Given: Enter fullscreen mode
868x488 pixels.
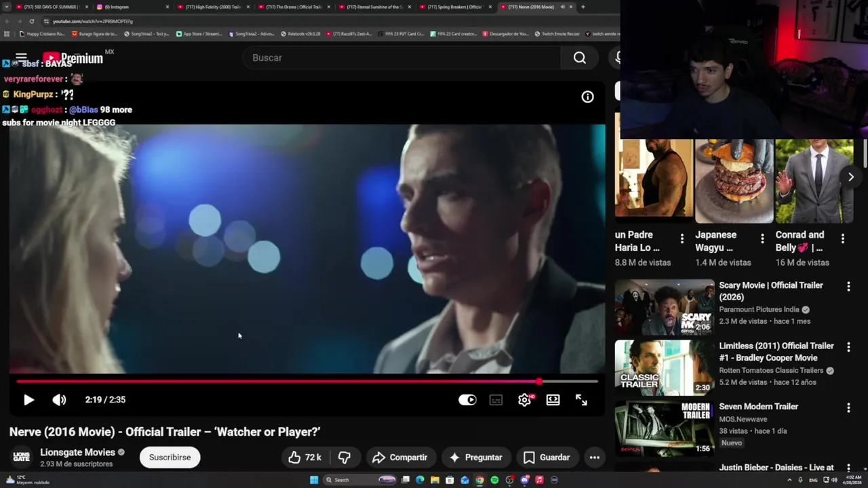Looking at the screenshot, I should point(581,400).
